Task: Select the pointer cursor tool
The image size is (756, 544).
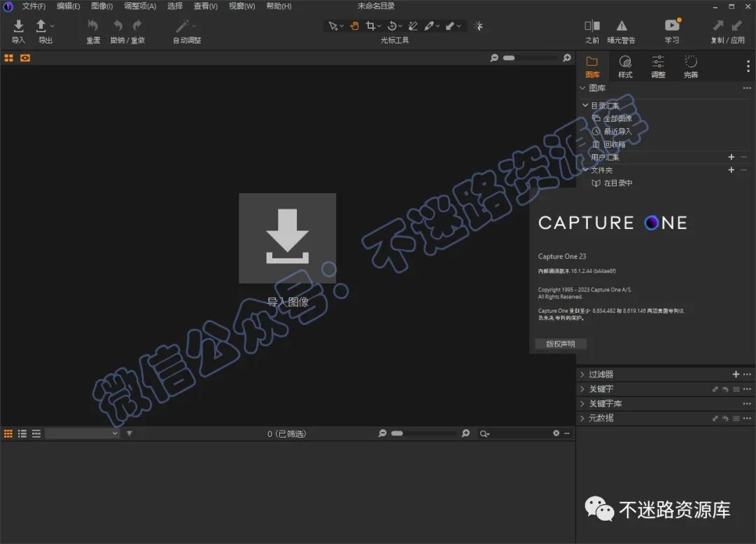Action: point(332,26)
